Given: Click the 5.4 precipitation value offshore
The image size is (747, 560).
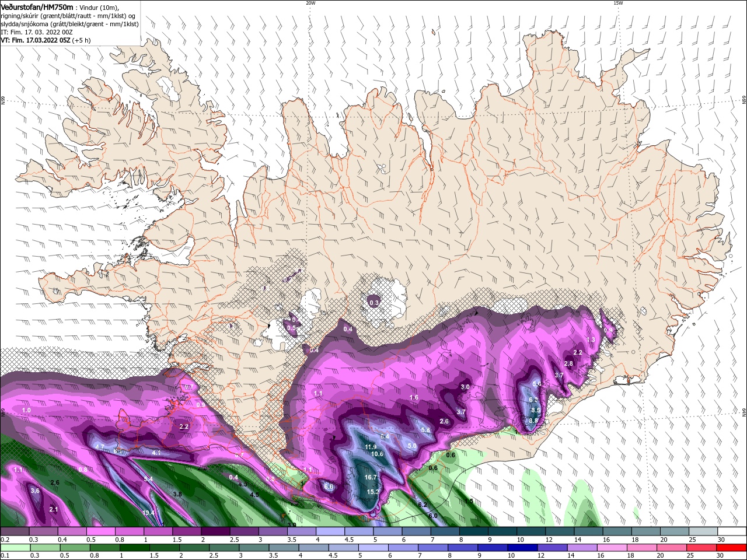Looking at the screenshot, I should 148,479.
